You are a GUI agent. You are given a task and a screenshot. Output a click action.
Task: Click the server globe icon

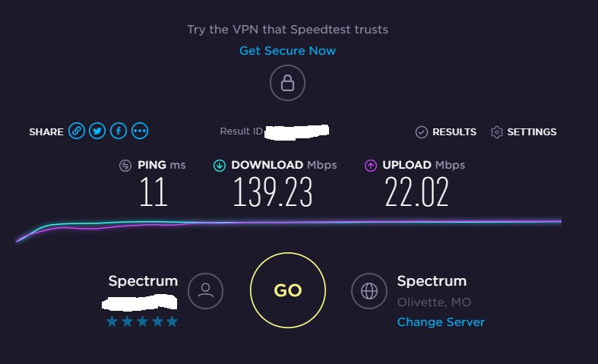[369, 290]
